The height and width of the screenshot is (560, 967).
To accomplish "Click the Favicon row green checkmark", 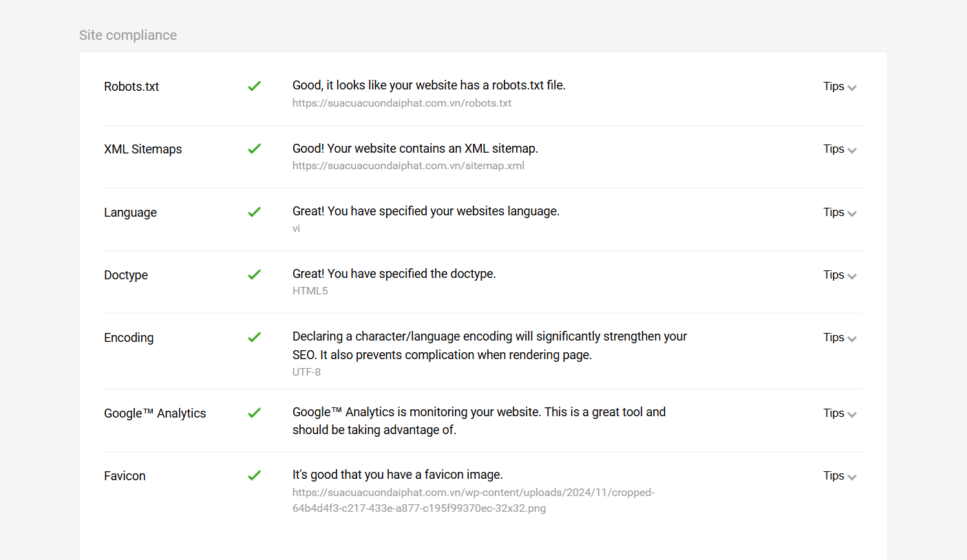I will pos(254,475).
